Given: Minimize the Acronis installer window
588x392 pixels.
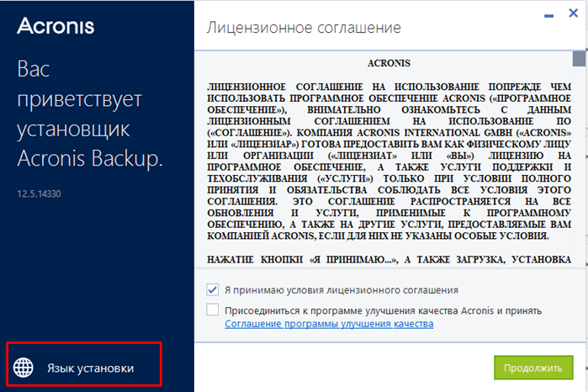Looking at the screenshot, I should (548, 16).
